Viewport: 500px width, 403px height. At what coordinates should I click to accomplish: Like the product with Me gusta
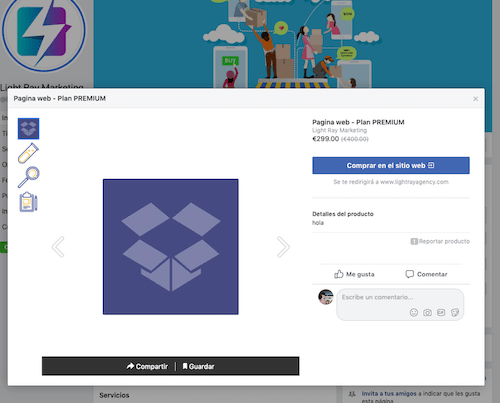pos(354,274)
